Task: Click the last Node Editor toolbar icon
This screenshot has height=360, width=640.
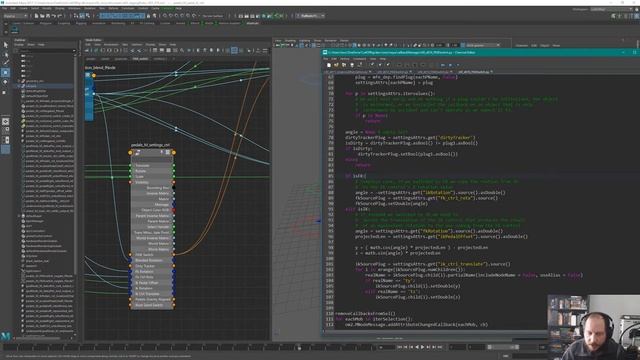Action: point(265,51)
